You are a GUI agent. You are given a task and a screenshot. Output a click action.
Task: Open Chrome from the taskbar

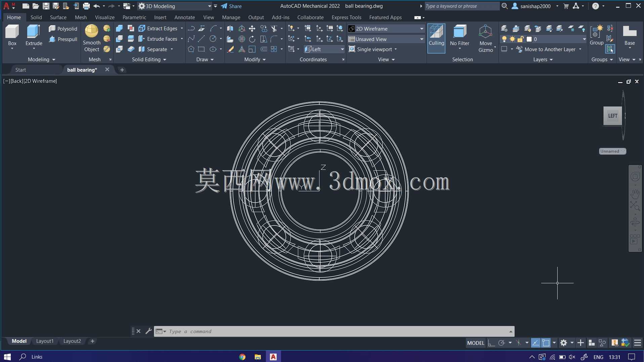[x=242, y=357]
